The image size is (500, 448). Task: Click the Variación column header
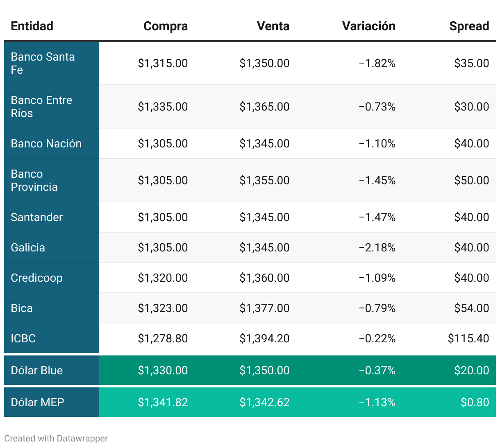click(368, 26)
